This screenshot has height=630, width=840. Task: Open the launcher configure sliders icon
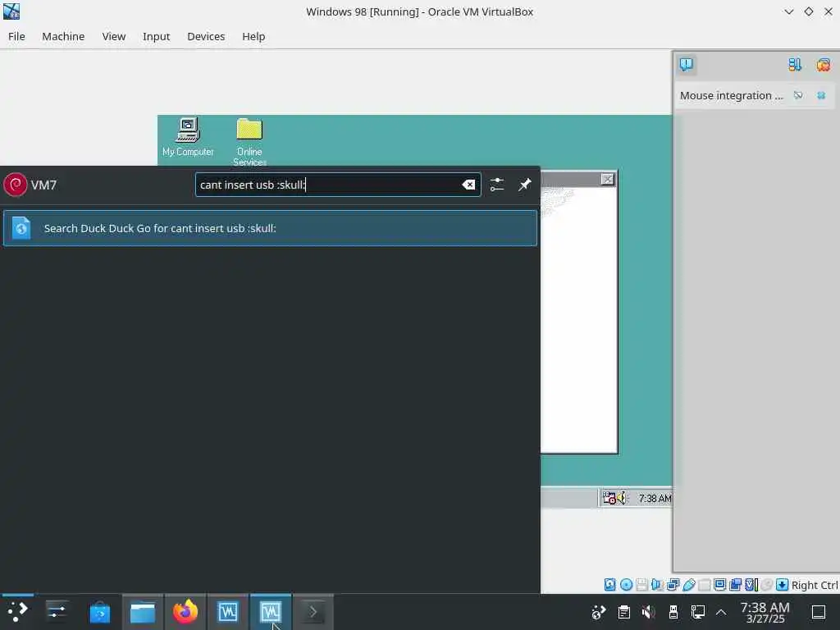click(x=496, y=185)
